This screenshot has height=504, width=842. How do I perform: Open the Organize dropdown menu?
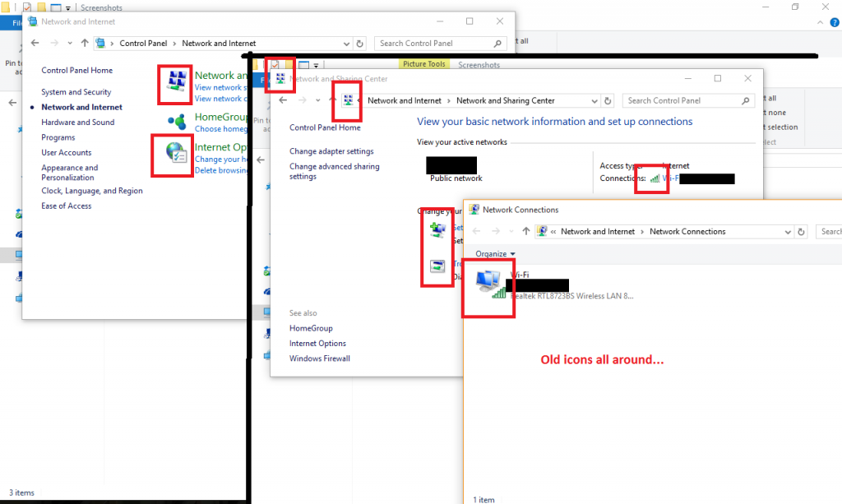pyautogui.click(x=495, y=254)
